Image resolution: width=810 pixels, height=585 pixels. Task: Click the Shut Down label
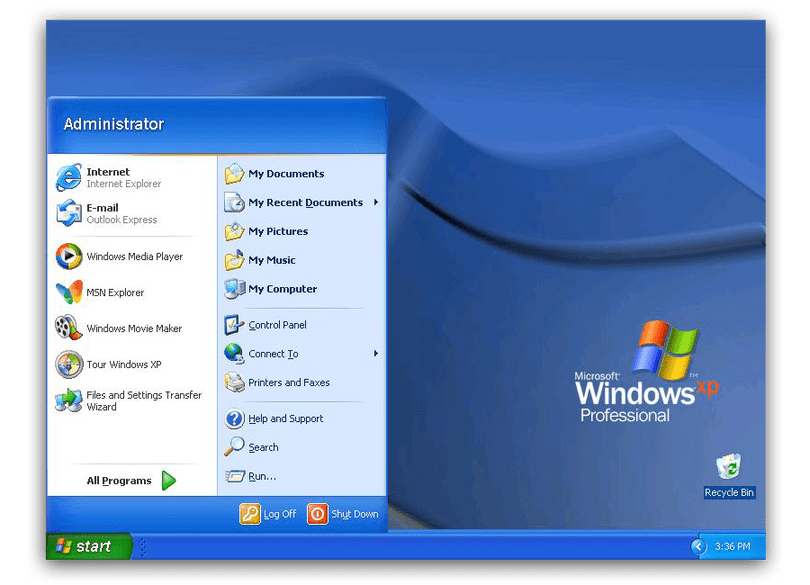click(355, 514)
